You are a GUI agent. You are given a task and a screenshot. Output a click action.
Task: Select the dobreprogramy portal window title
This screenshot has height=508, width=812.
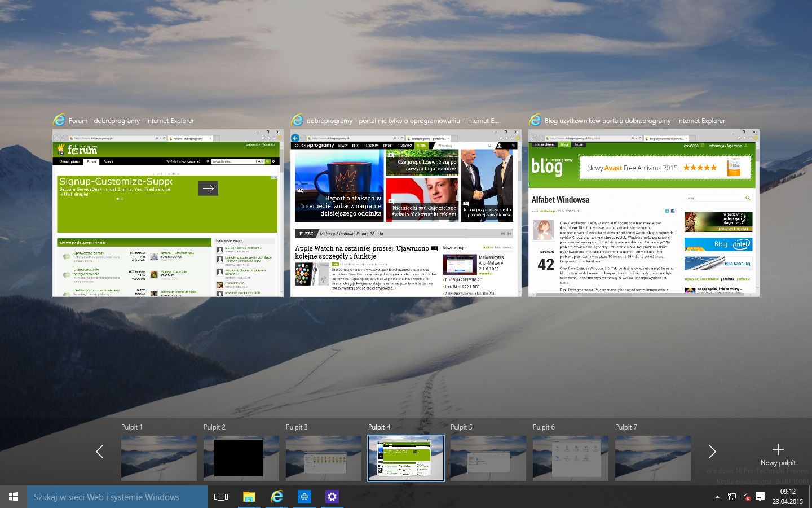[x=403, y=121]
